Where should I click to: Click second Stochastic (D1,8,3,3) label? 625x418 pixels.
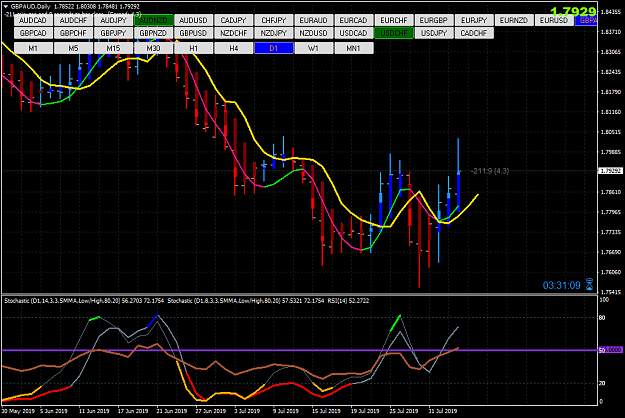point(246,301)
